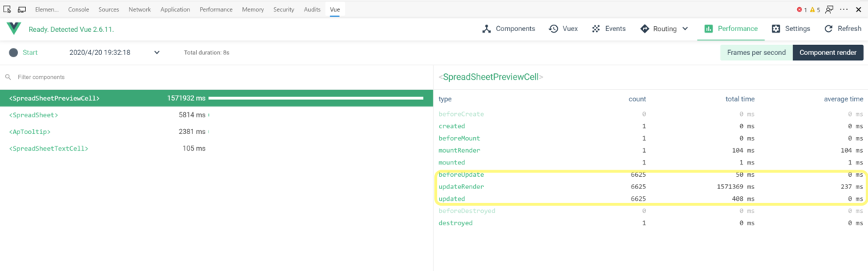Image resolution: width=868 pixels, height=271 pixels.
Task: Start performance recording
Action: pyautogui.click(x=23, y=52)
